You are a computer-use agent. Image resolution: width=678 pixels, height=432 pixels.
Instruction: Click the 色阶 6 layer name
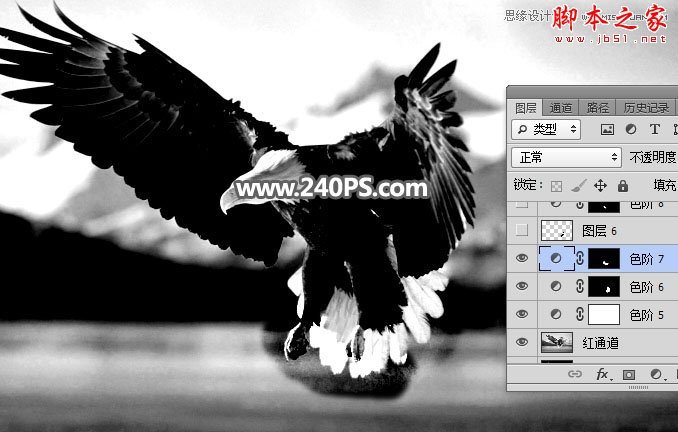[647, 287]
